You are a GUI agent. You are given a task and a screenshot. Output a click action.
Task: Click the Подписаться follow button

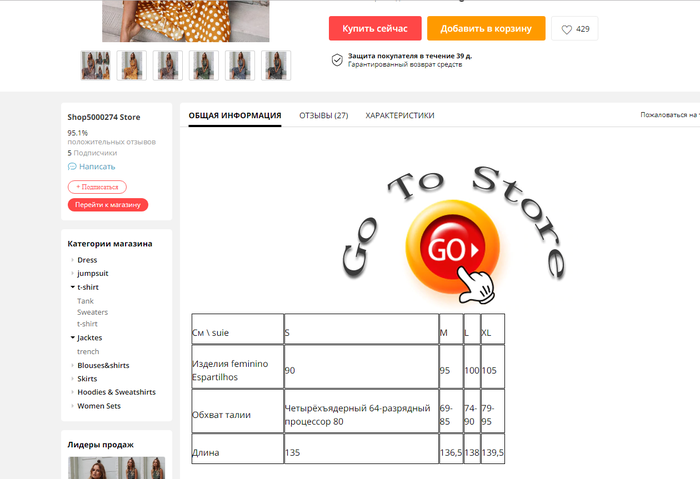(97, 187)
